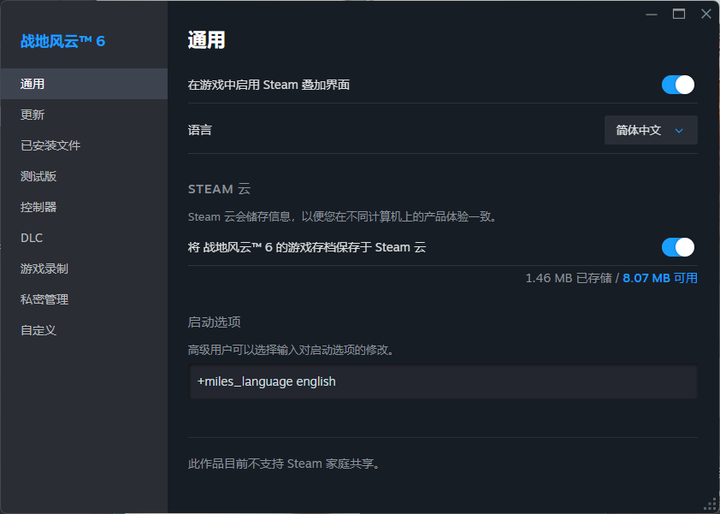The image size is (720, 514).
Task: Toggle Steam overlay in-game switch
Action: tap(677, 85)
